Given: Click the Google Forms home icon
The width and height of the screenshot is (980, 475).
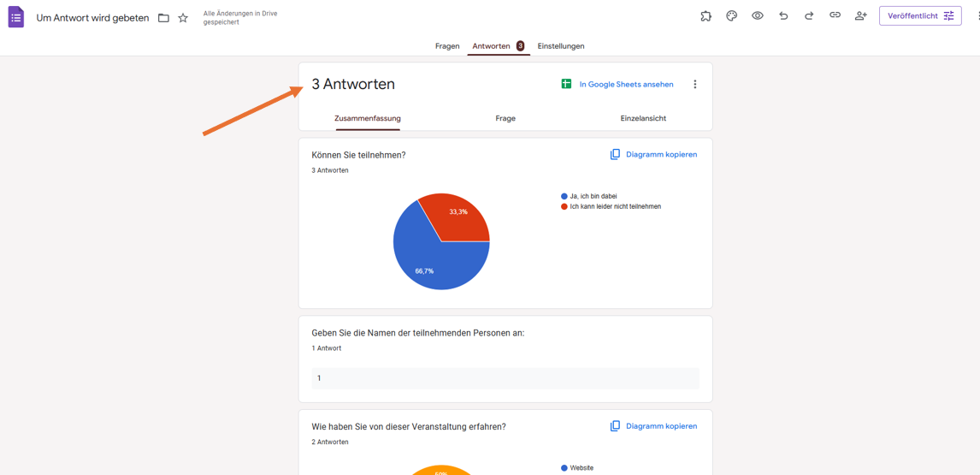Looking at the screenshot, I should pyautogui.click(x=15, y=17).
